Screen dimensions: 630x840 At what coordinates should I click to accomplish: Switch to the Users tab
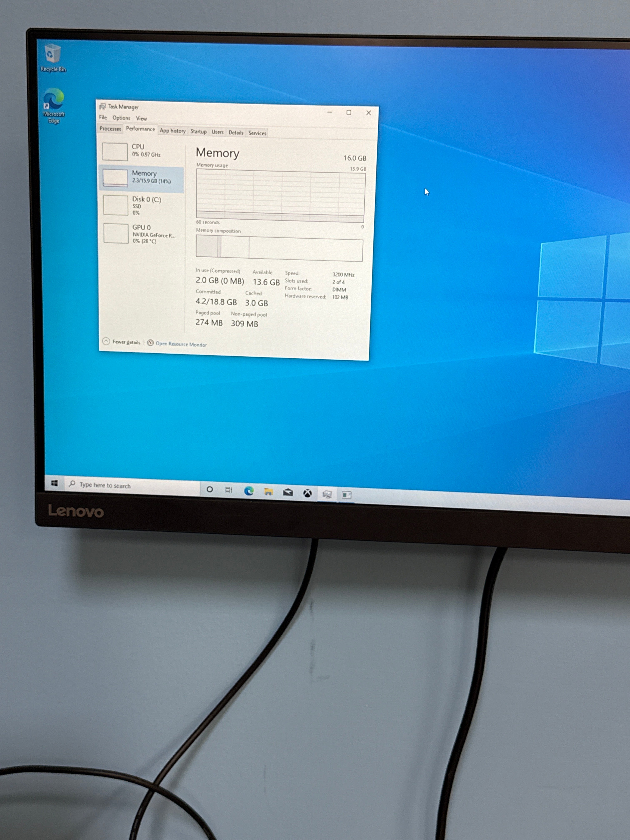point(217,132)
